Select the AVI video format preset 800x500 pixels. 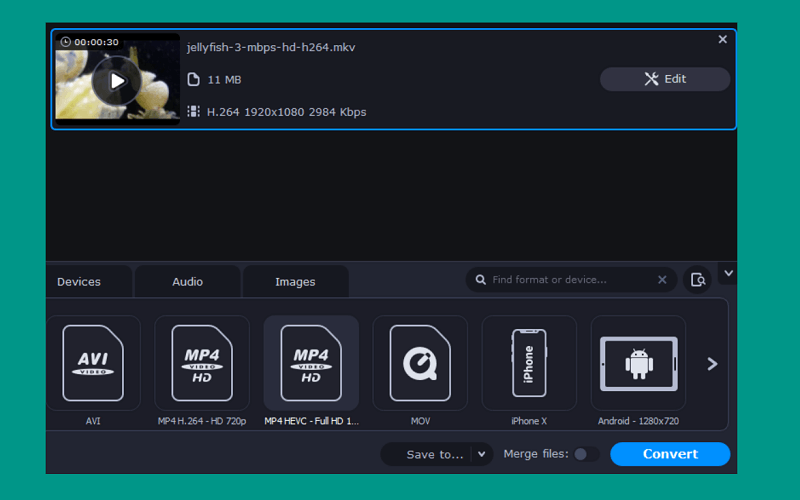tap(93, 363)
